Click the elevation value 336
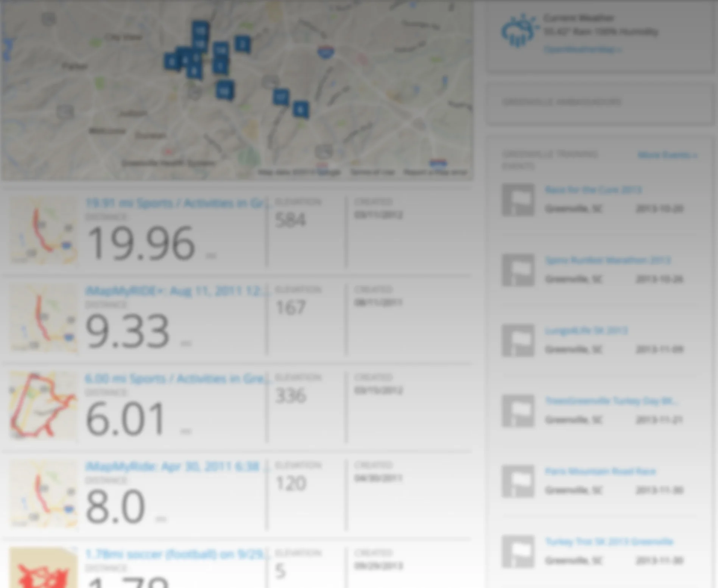This screenshot has width=718, height=588. (290, 395)
